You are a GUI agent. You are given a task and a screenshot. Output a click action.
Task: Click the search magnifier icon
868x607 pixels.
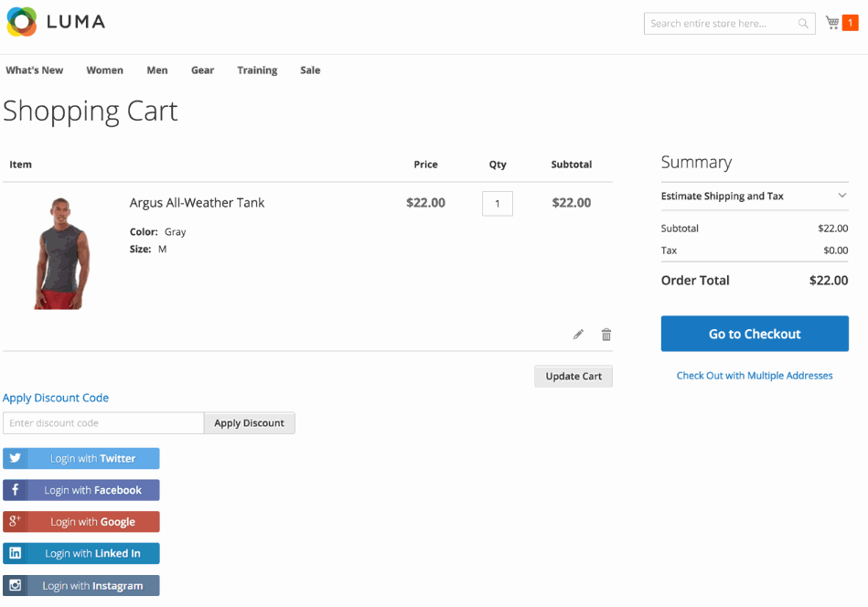click(x=803, y=24)
